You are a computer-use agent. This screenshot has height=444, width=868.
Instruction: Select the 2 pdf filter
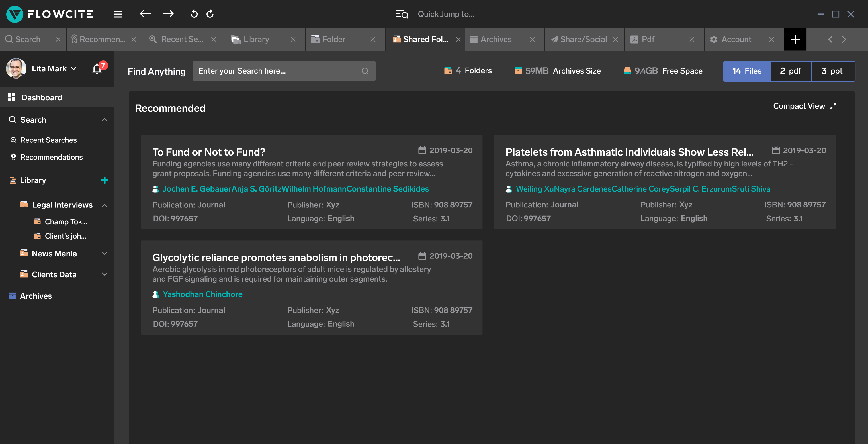tap(791, 71)
